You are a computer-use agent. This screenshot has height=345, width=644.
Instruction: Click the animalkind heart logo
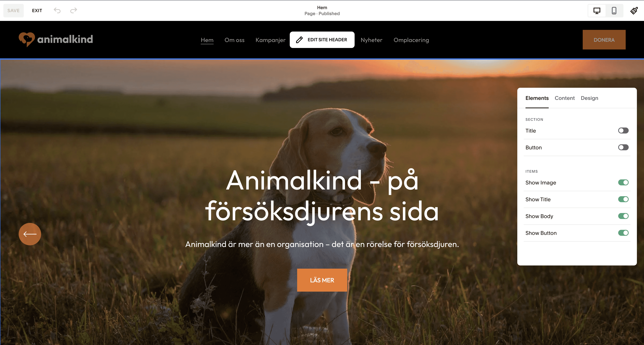coord(27,39)
